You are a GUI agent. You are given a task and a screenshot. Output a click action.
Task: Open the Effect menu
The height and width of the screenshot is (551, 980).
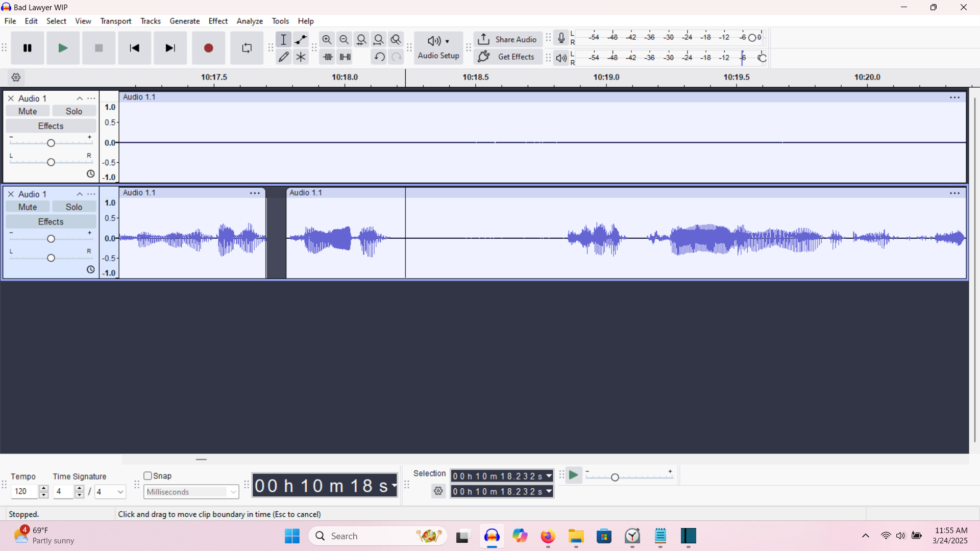(218, 21)
